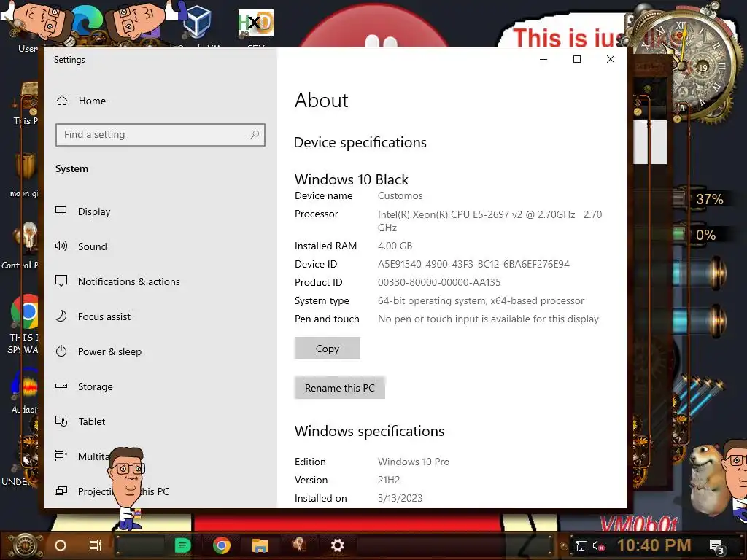Open the notification center icon
747x560 pixels.
[716, 546]
